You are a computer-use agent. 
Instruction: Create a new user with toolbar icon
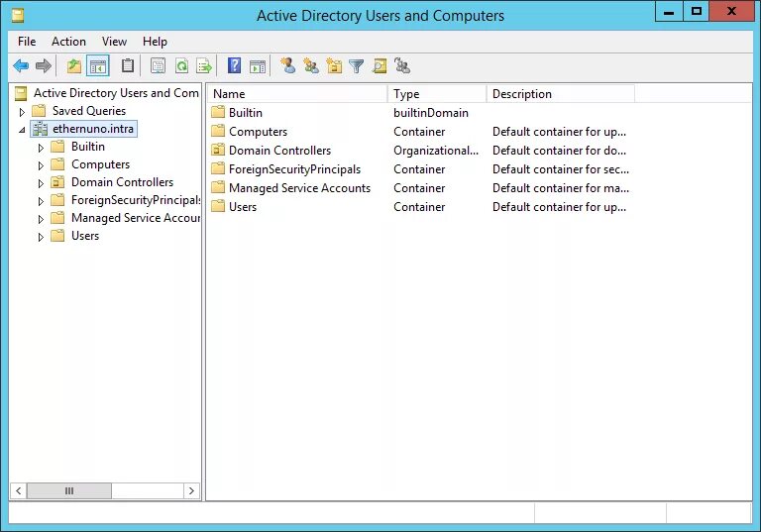(x=288, y=65)
